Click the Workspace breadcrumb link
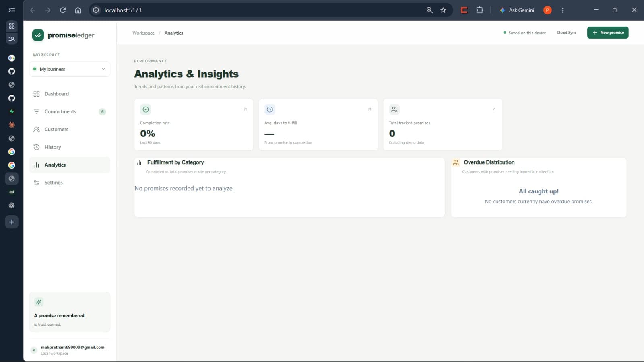The image size is (644, 362). coord(143,33)
